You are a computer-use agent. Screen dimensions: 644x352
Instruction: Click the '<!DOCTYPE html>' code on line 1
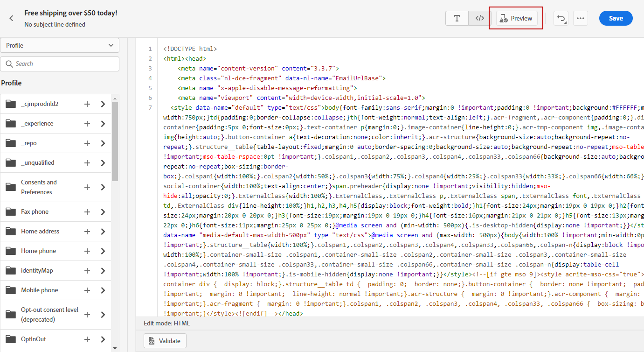click(x=190, y=49)
